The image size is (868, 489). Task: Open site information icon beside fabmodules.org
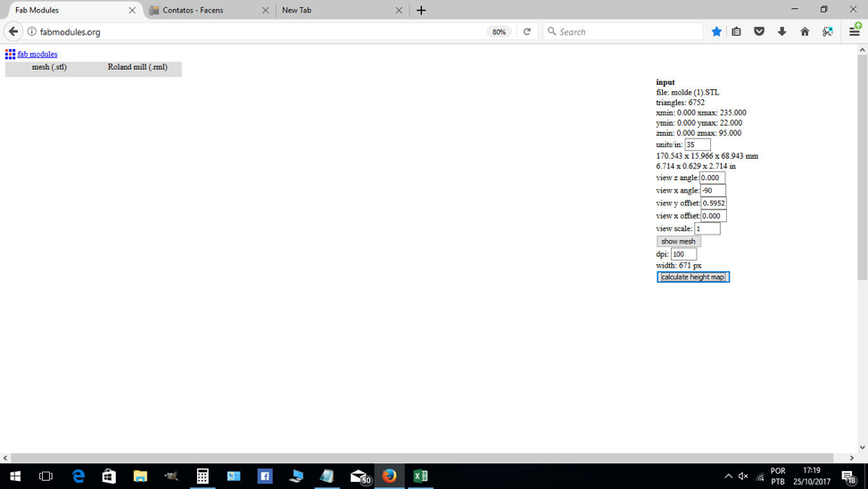tap(32, 31)
